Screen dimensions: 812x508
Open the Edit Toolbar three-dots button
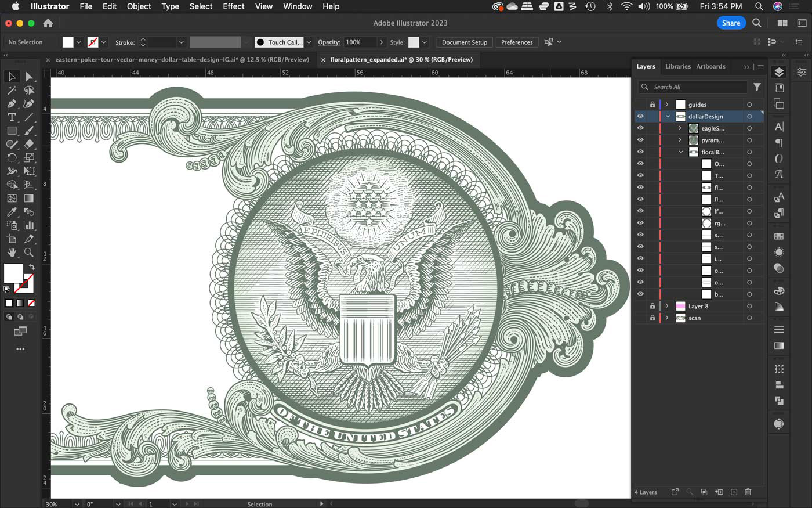(20, 349)
